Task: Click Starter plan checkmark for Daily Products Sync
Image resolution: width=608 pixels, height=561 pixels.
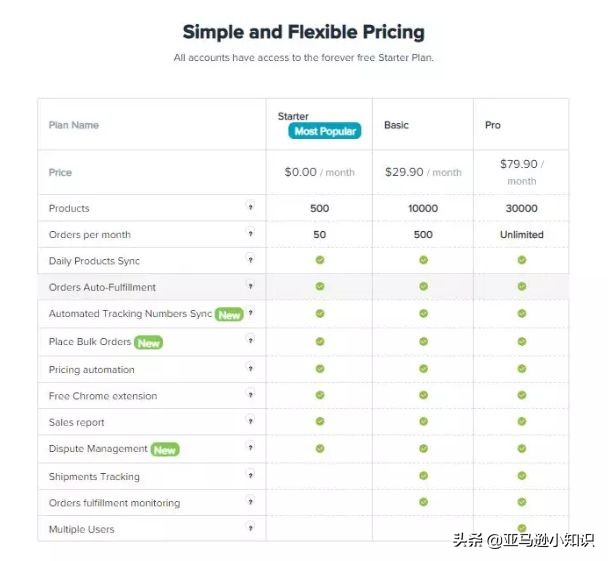Action: click(x=320, y=260)
